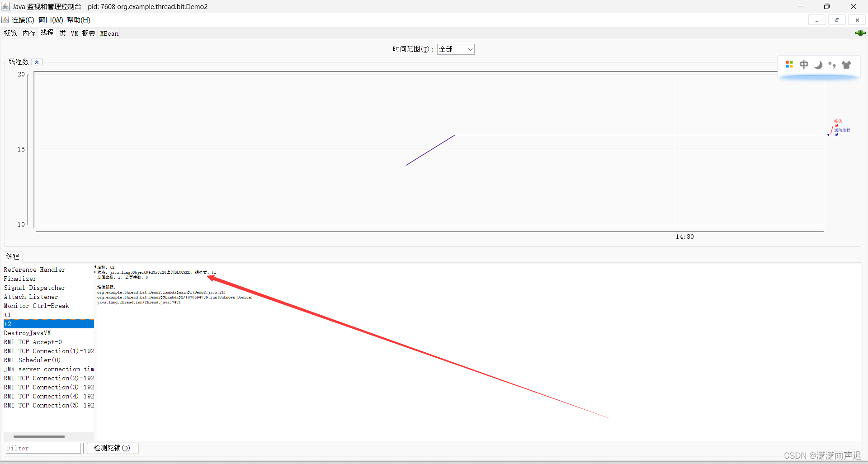Viewport: 868px width, 464px height.
Task: Click the internal window icon beside 连接 menu
Action: pos(5,20)
